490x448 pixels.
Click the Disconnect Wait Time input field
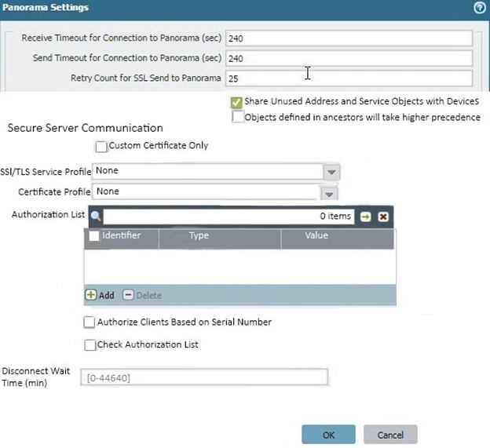(203, 377)
